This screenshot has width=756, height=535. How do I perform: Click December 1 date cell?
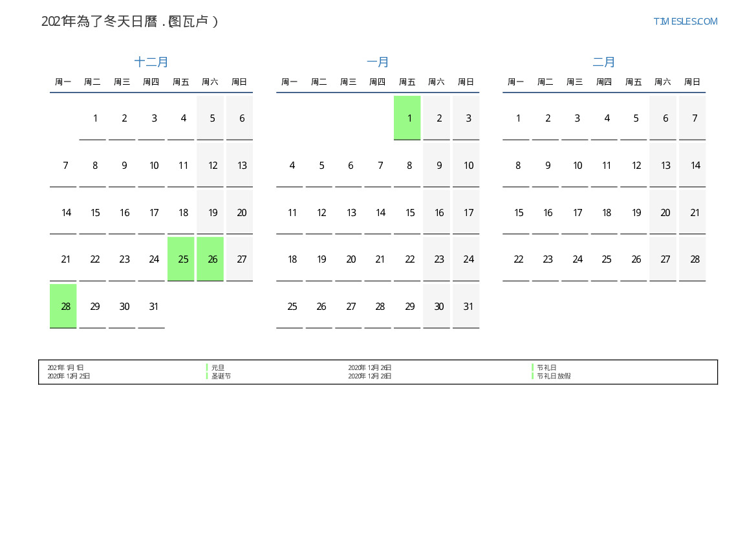tap(95, 118)
